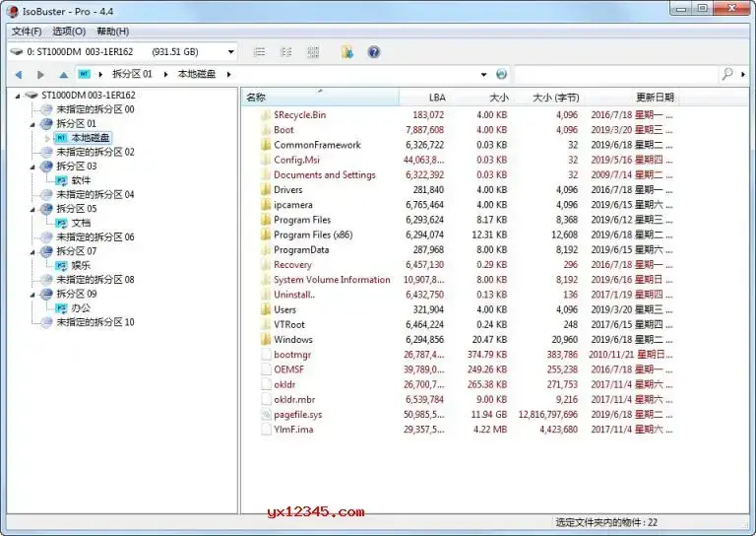The height and width of the screenshot is (536, 756).
Task: Select the ipcamera folder icon
Action: coord(266,205)
